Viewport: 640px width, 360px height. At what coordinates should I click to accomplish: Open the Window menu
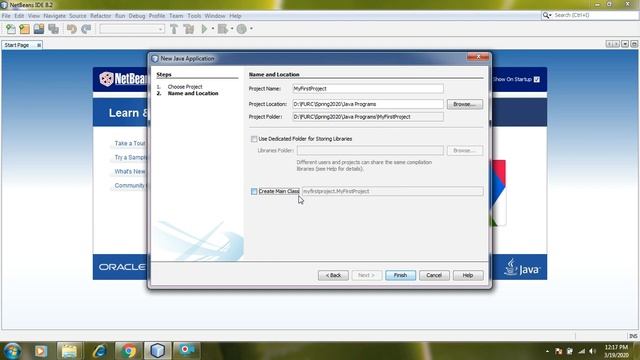pyautogui.click(x=215, y=16)
